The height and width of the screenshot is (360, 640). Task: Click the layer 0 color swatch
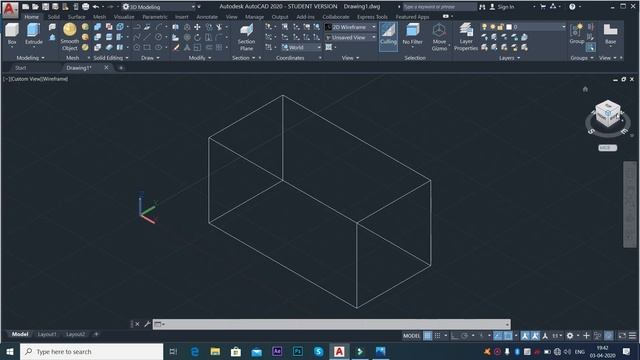[509, 27]
